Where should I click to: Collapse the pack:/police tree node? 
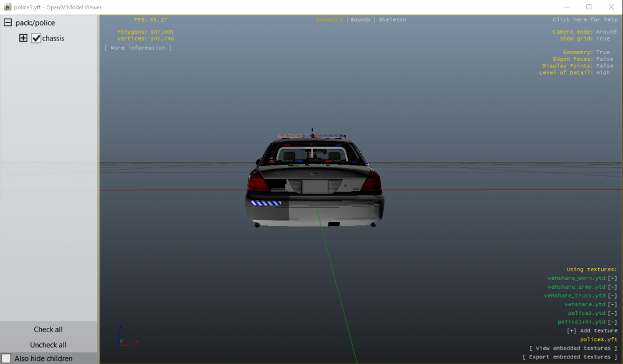tap(7, 22)
